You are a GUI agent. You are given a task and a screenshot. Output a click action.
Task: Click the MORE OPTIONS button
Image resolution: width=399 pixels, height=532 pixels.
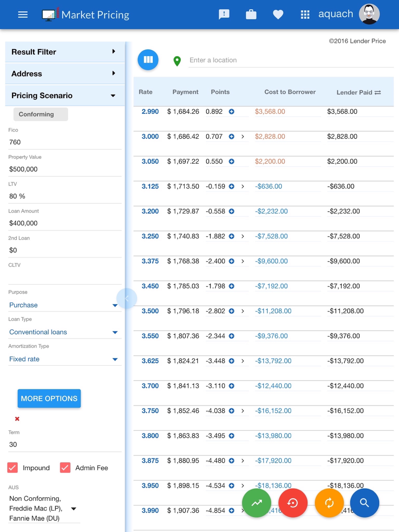(x=49, y=398)
